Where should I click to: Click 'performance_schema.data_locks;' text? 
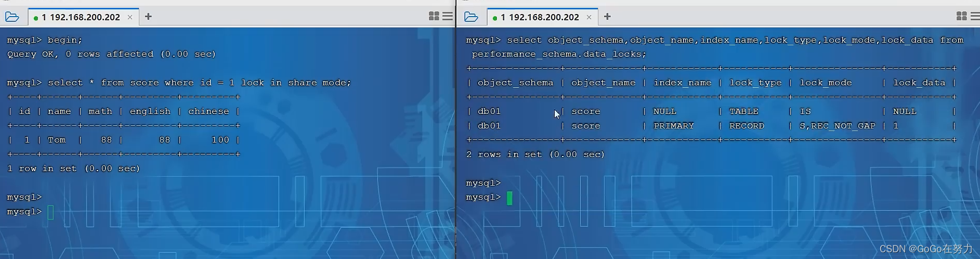[559, 54]
